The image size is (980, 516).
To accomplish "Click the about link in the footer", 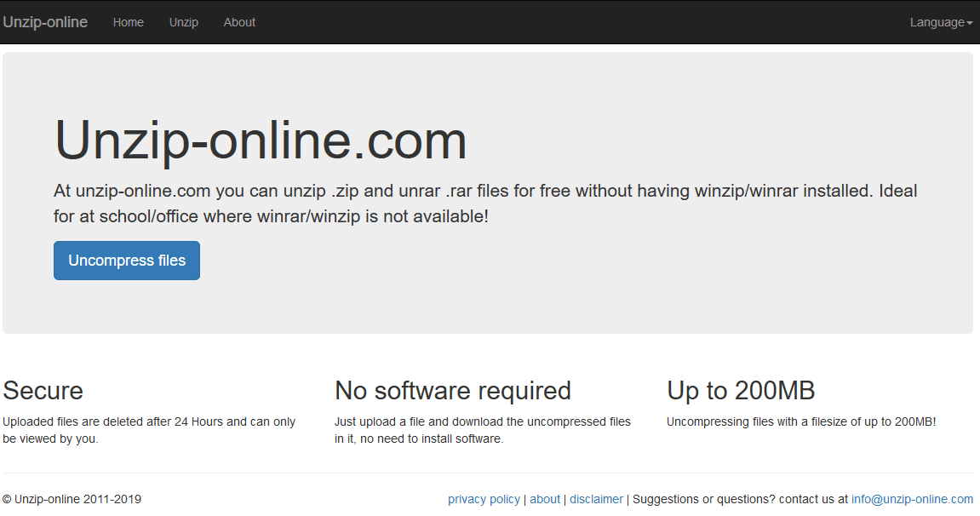I will (545, 499).
